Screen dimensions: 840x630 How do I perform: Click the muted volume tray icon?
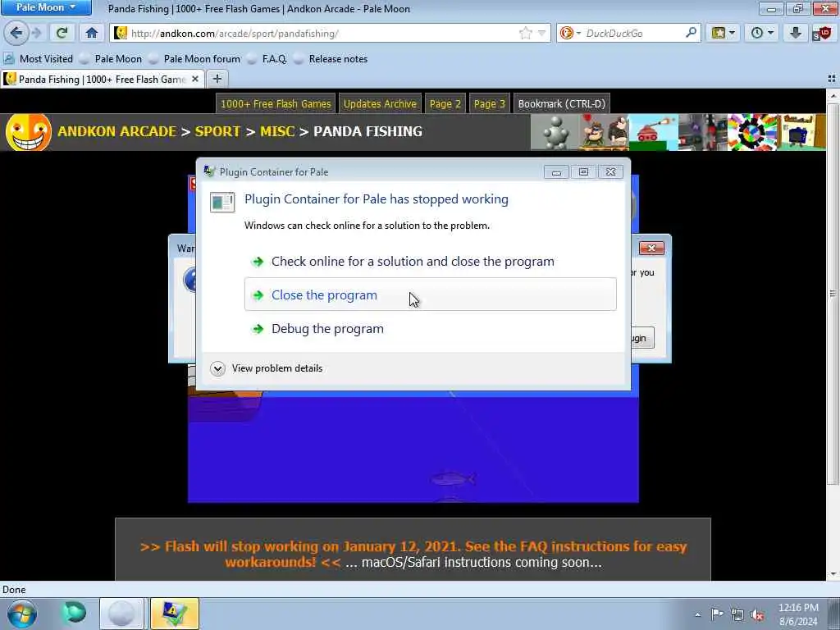pyautogui.click(x=757, y=614)
